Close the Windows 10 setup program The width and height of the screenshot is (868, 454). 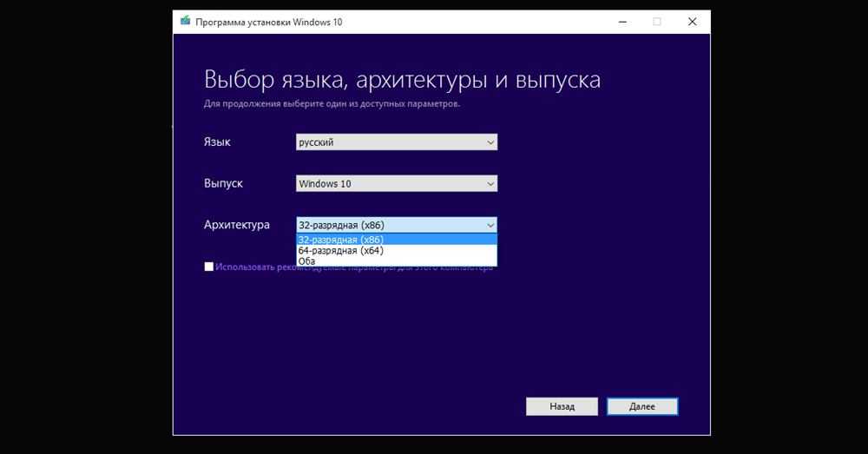tap(692, 22)
